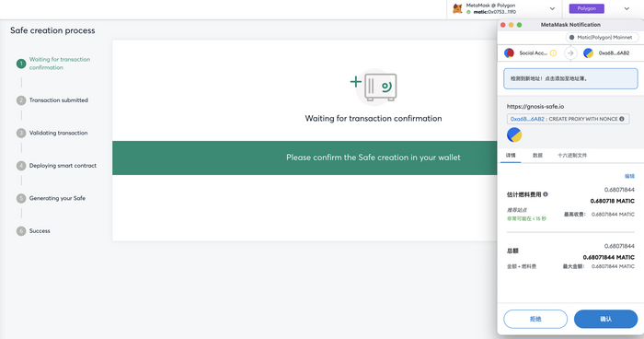Click the large blue-yellow contract identicon
This screenshot has height=339, width=644.
[514, 134]
